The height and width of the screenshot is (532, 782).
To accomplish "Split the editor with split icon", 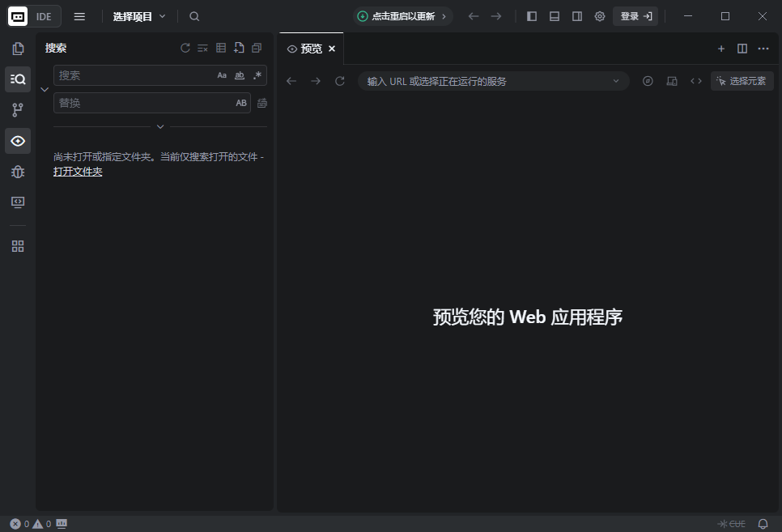I will pyautogui.click(x=742, y=49).
